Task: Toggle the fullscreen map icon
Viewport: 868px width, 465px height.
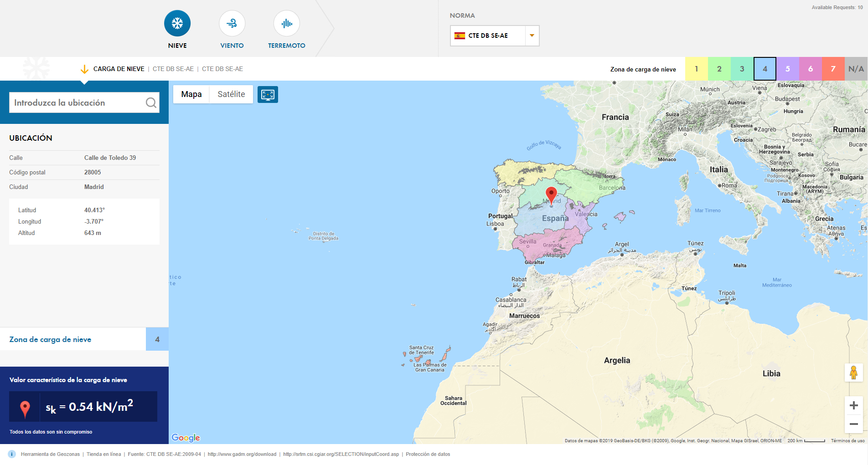Action: click(268, 94)
